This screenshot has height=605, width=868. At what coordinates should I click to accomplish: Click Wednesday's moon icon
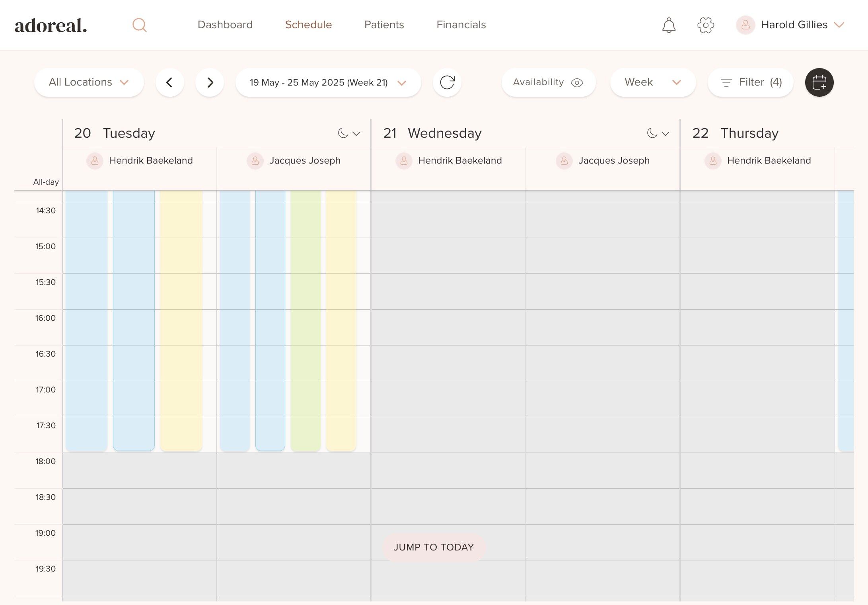652,133
